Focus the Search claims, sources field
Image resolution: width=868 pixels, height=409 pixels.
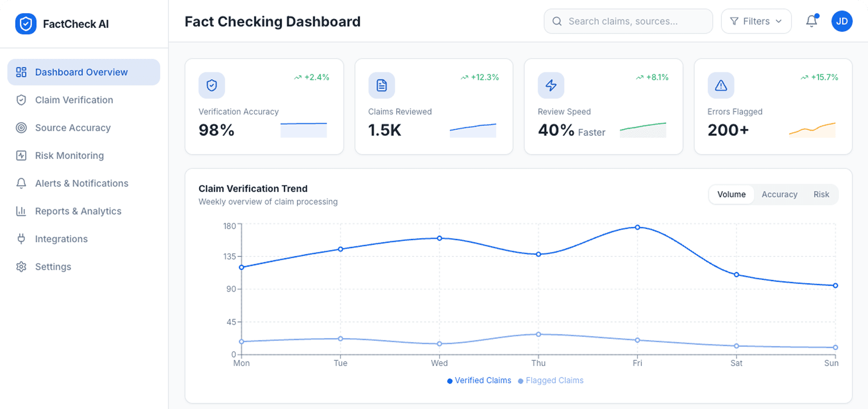click(x=628, y=21)
